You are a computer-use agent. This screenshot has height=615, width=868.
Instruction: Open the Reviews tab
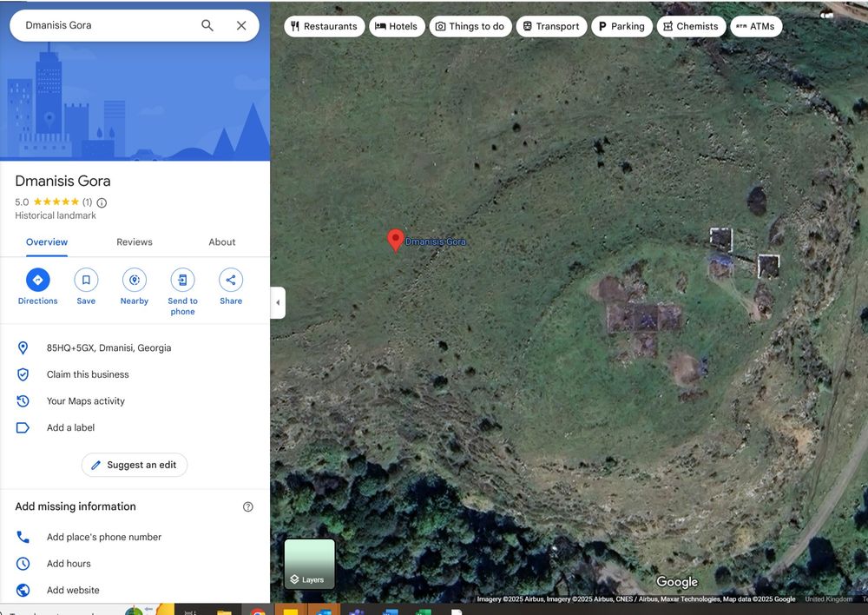(x=134, y=242)
